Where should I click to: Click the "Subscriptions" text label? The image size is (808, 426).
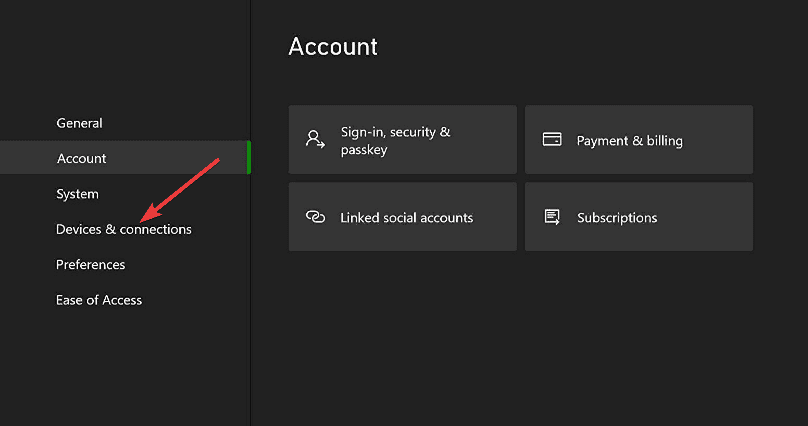click(x=617, y=217)
